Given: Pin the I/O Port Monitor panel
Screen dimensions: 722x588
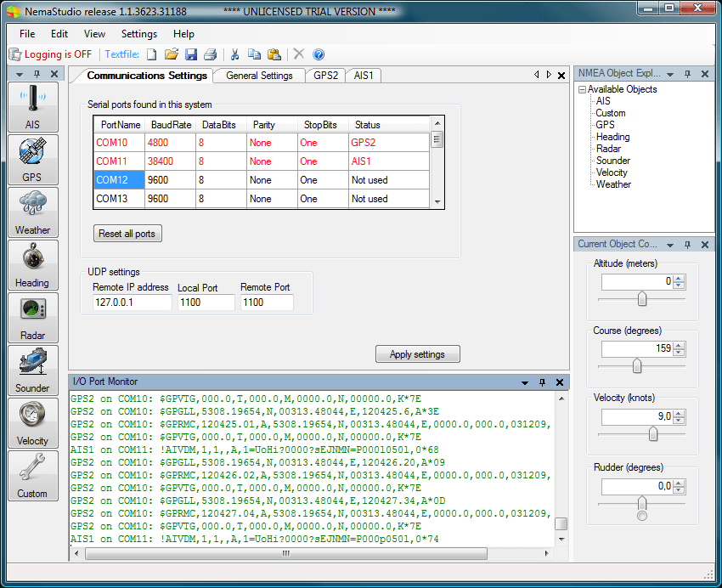Looking at the screenshot, I should tap(543, 382).
